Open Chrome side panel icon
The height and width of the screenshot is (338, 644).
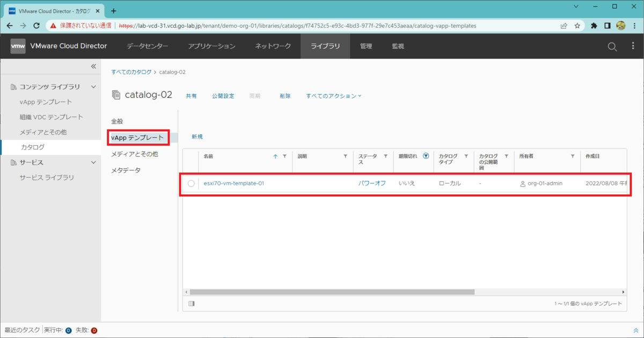point(608,25)
